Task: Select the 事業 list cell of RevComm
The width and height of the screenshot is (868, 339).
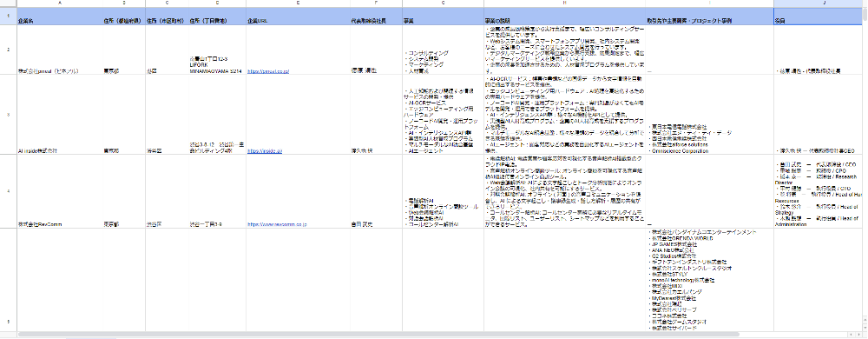Action: 443,191
